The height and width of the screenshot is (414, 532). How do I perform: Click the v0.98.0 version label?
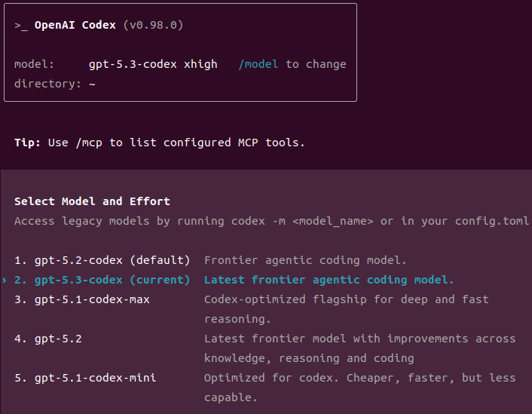click(x=153, y=25)
